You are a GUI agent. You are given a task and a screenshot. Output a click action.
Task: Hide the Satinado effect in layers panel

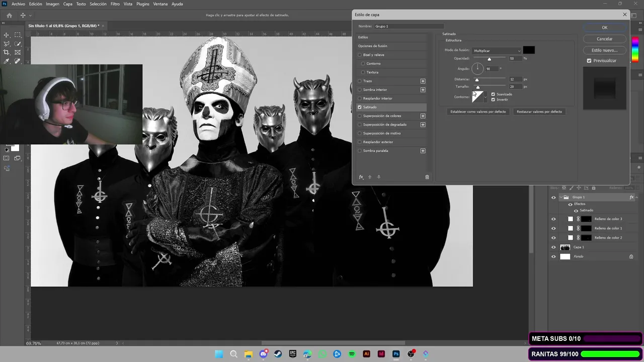click(576, 210)
